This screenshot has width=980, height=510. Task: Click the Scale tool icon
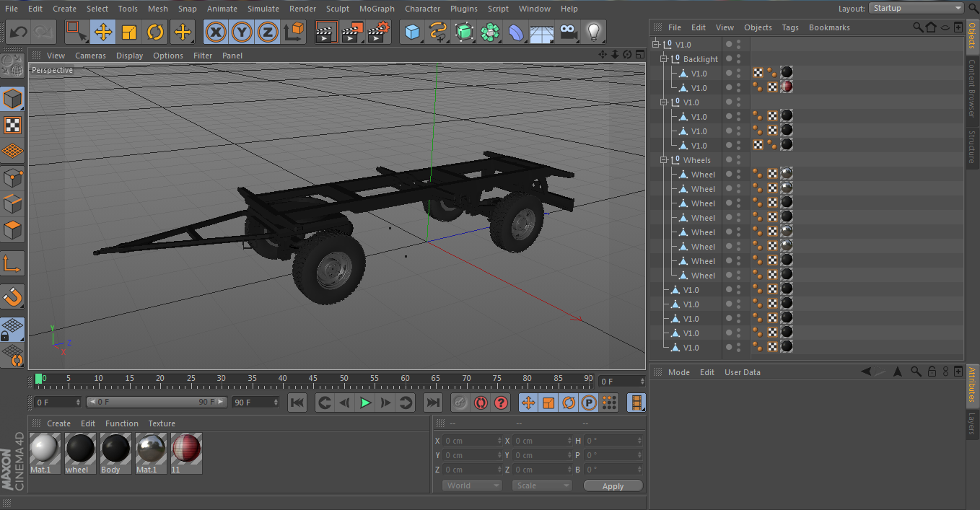[x=129, y=32]
